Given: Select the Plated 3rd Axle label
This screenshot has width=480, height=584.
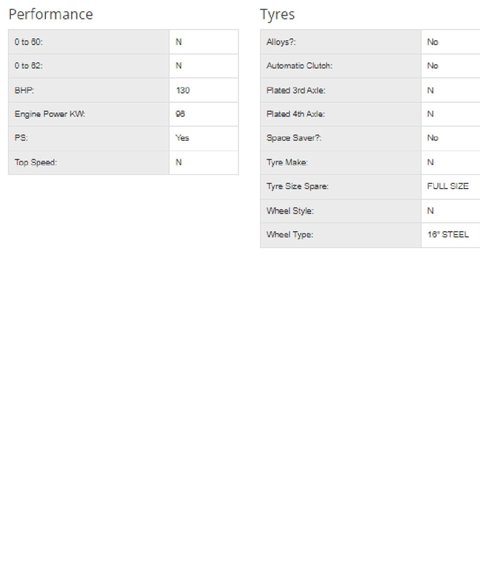Looking at the screenshot, I should (x=296, y=90).
